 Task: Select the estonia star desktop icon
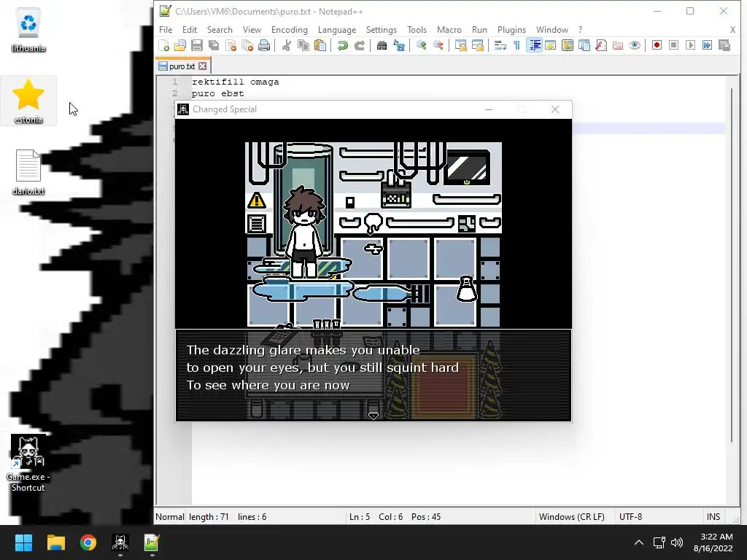tap(28, 101)
